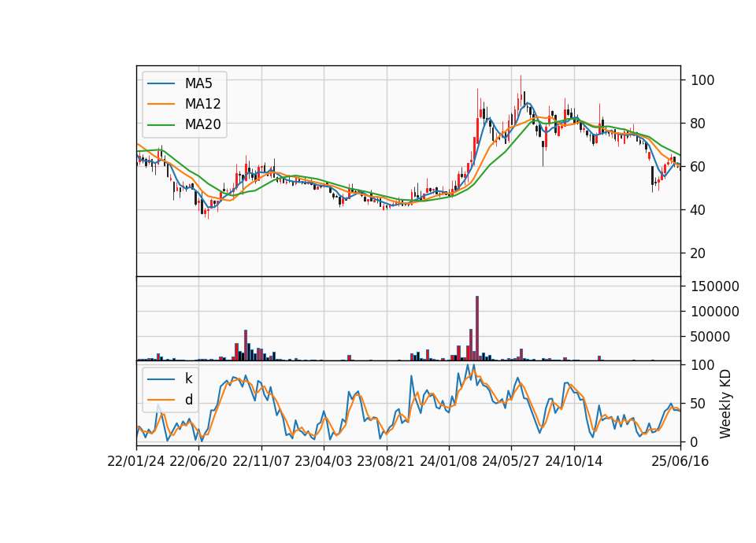Click the 100 price axis label
This screenshot has width=756, height=543.
click(x=702, y=80)
